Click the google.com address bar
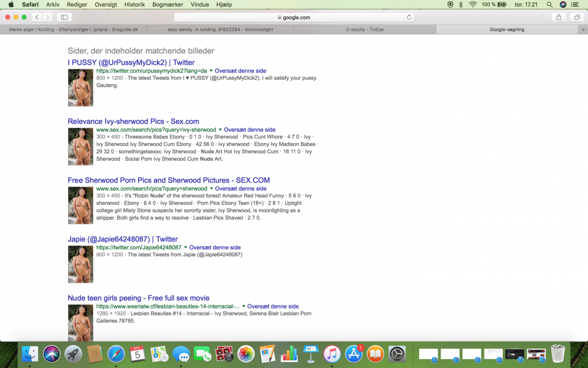 (x=294, y=17)
